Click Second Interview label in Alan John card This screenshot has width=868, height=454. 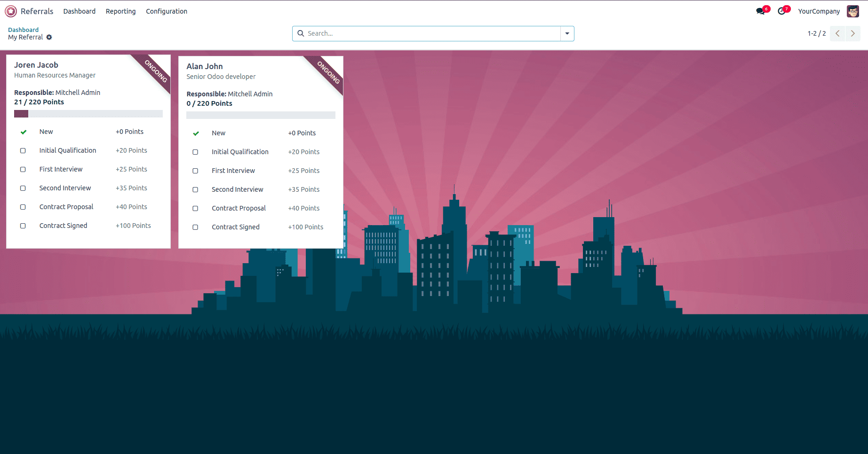(238, 189)
